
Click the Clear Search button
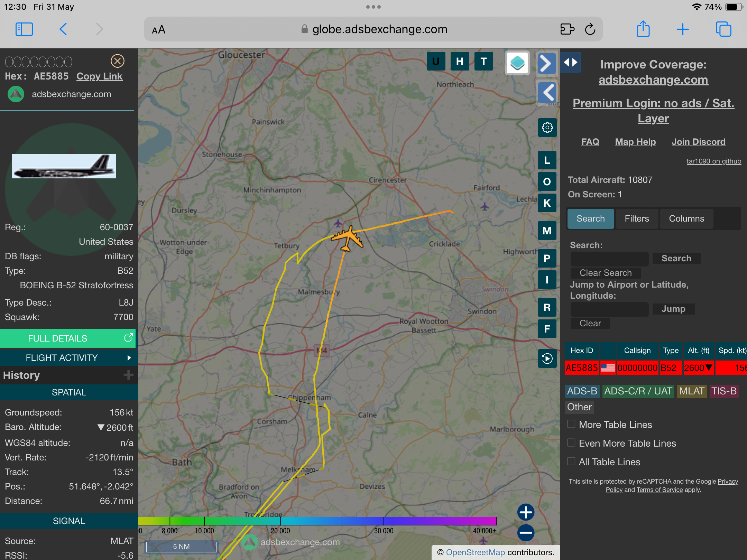(x=606, y=273)
